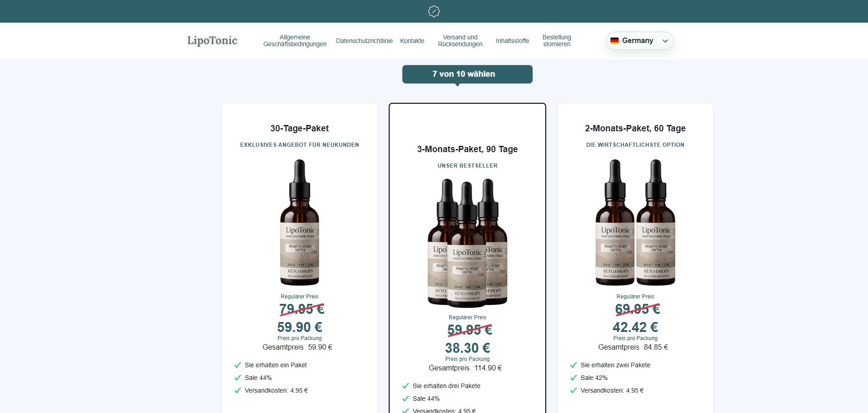
Task: Click Gesamtpreis 59.90 € text
Action: click(297, 347)
